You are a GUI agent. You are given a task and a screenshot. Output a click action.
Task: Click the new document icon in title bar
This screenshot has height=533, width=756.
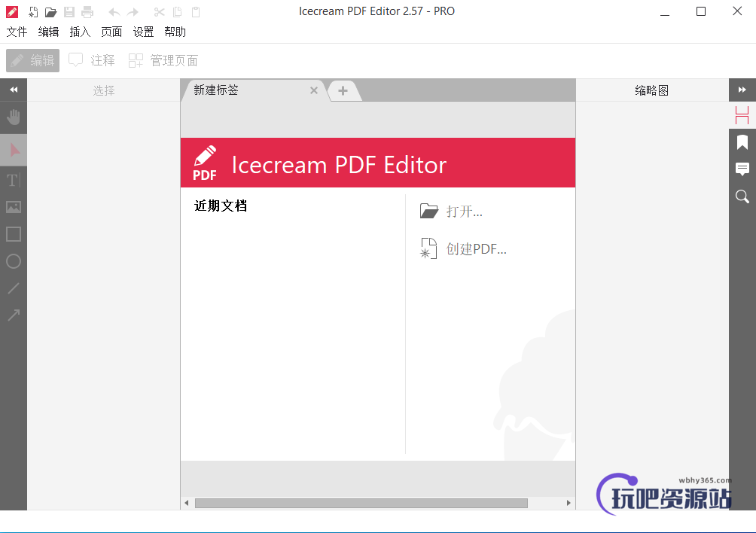click(33, 12)
